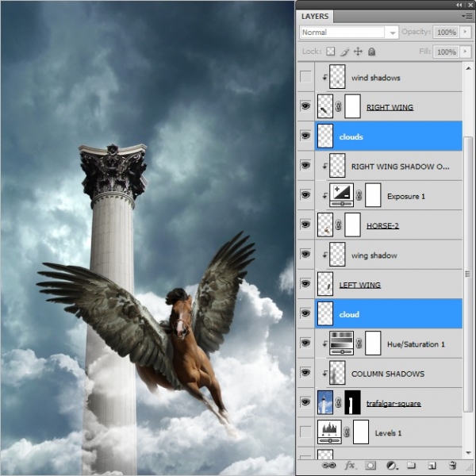Image resolution: width=476 pixels, height=476 pixels.
Task: Delete layer with the trash icon
Action: pyautogui.click(x=452, y=466)
